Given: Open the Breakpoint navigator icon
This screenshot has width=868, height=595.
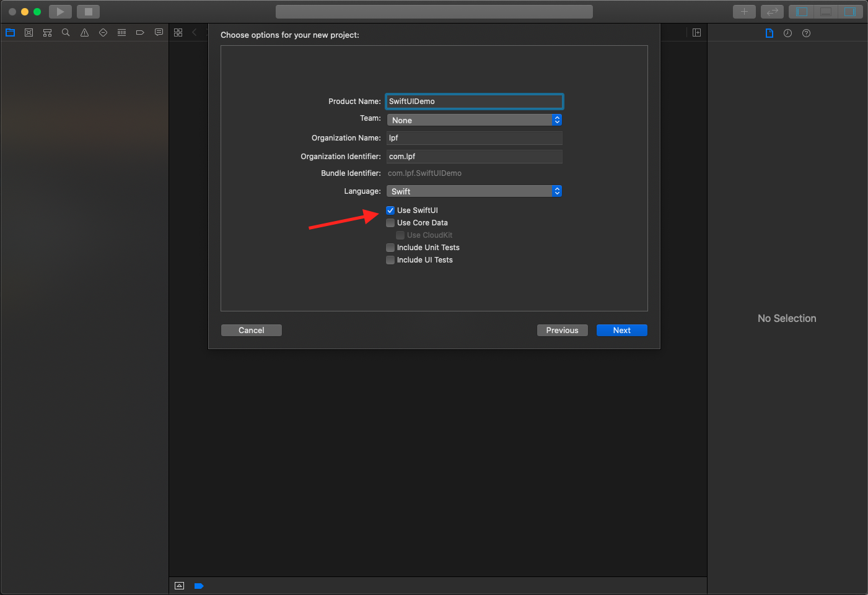Looking at the screenshot, I should coord(140,33).
